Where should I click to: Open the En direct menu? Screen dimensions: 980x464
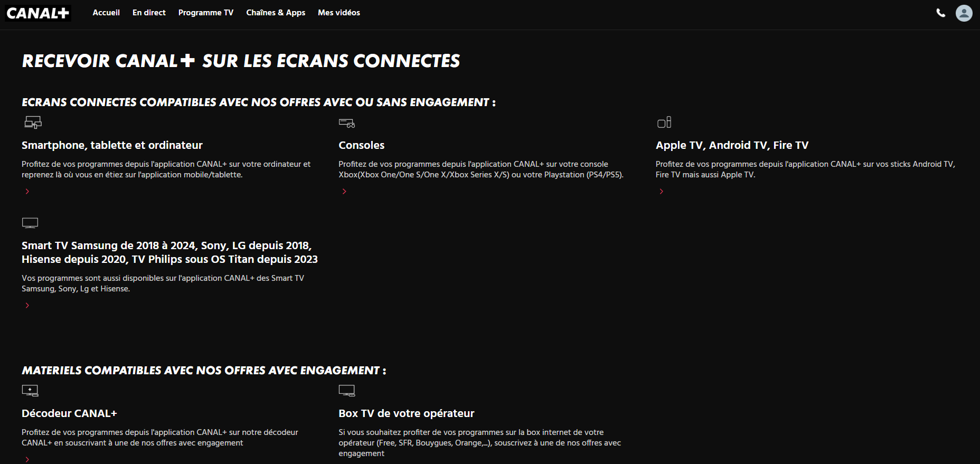point(149,13)
